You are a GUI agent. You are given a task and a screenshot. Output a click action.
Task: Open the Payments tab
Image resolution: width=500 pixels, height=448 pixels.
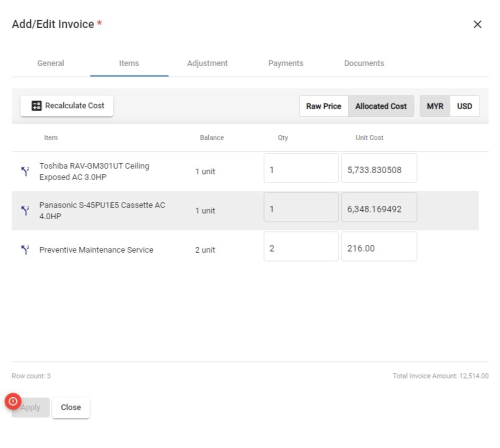tap(285, 63)
